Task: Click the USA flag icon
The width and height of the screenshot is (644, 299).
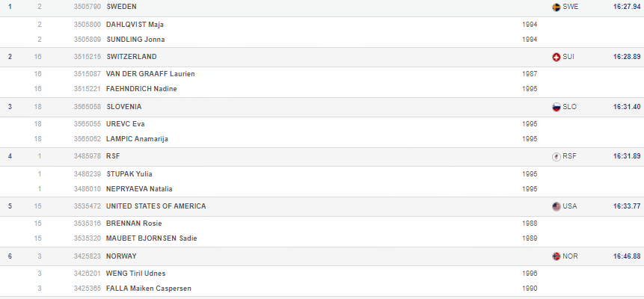Action: pos(556,206)
